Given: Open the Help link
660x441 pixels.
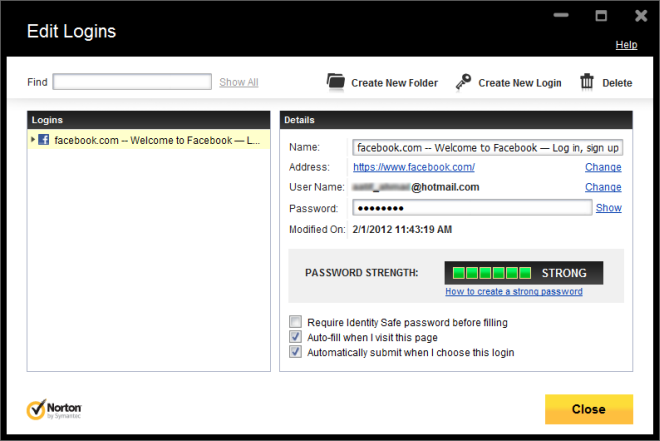Looking at the screenshot, I should click(x=626, y=45).
